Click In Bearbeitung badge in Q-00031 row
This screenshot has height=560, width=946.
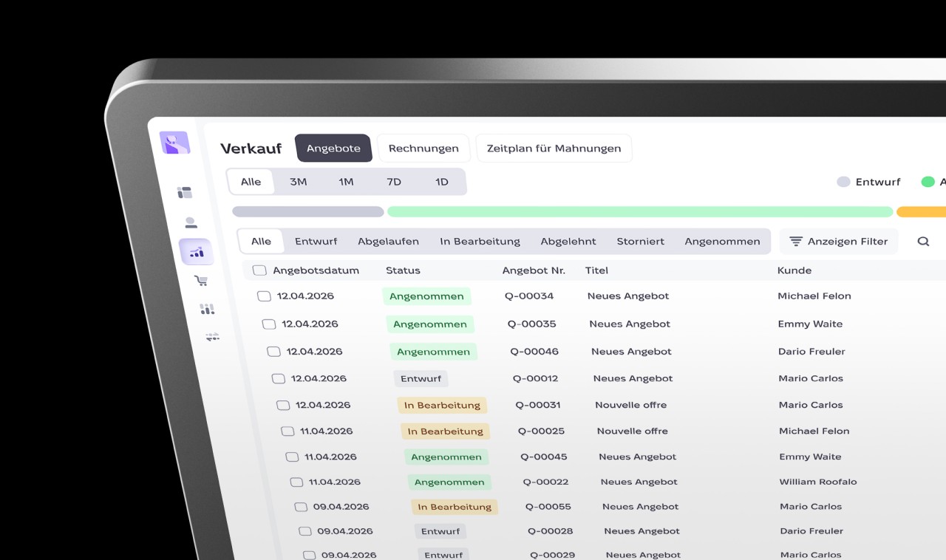click(x=442, y=405)
